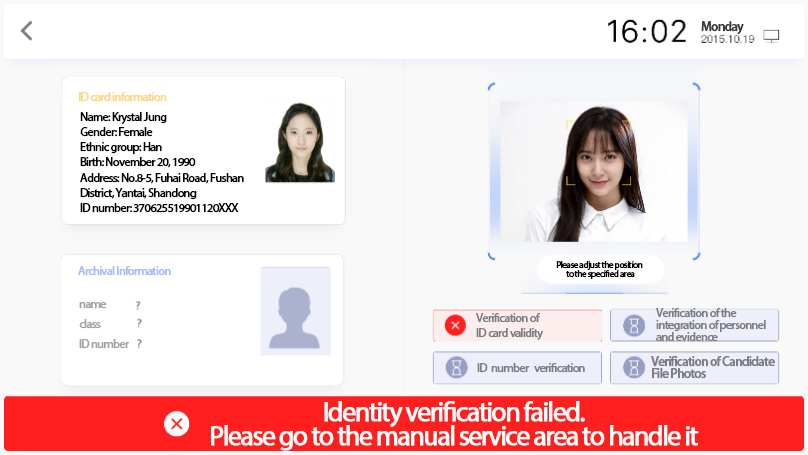Image resolution: width=808 pixels, height=455 pixels.
Task: Click the 'Gender: Female' line
Action: click(116, 132)
